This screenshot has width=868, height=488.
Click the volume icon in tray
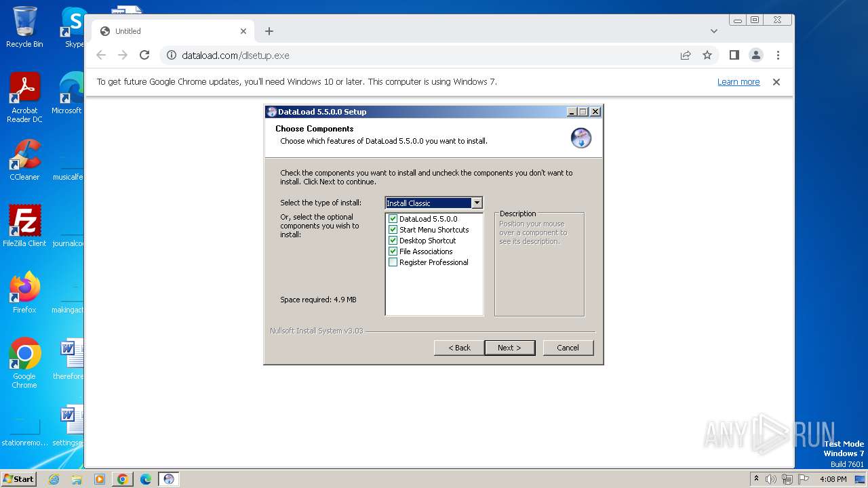[771, 479]
